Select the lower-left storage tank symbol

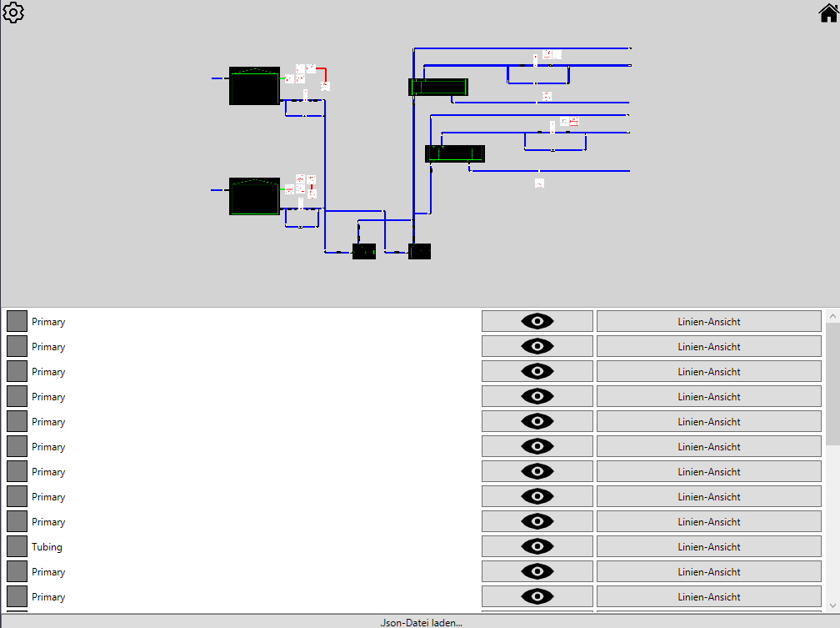point(252,196)
